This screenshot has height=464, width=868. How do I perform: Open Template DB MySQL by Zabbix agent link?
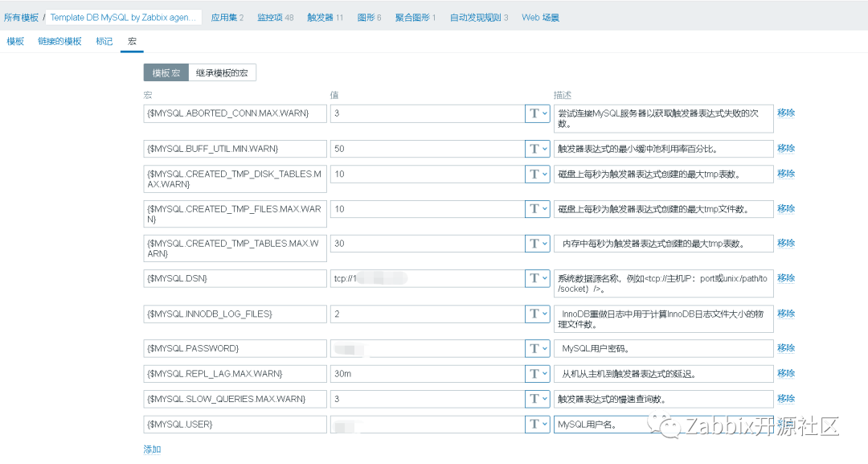123,17
